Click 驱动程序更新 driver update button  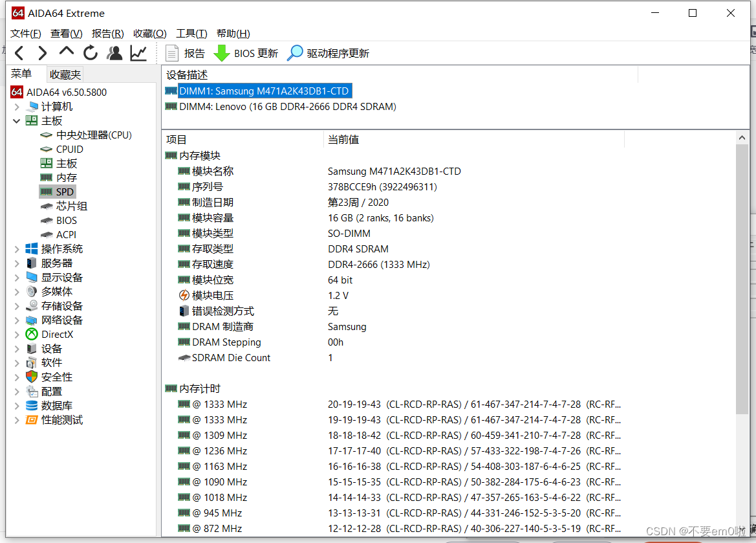click(x=329, y=53)
